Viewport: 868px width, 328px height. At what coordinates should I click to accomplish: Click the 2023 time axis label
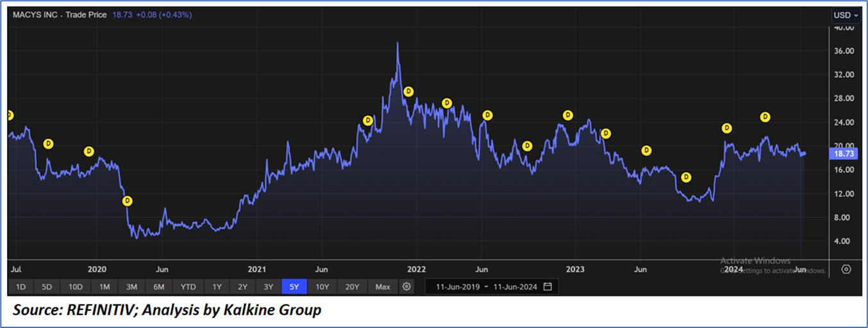point(576,270)
